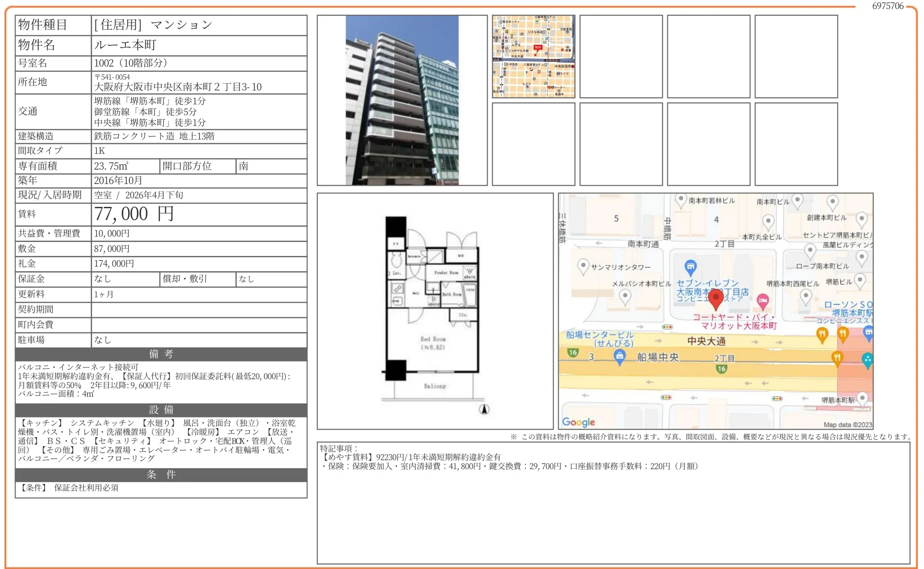Viewport: 924px width, 569px height.
Task: Click the gray pin beside 南本町若林ビル
Action: [x=681, y=199]
